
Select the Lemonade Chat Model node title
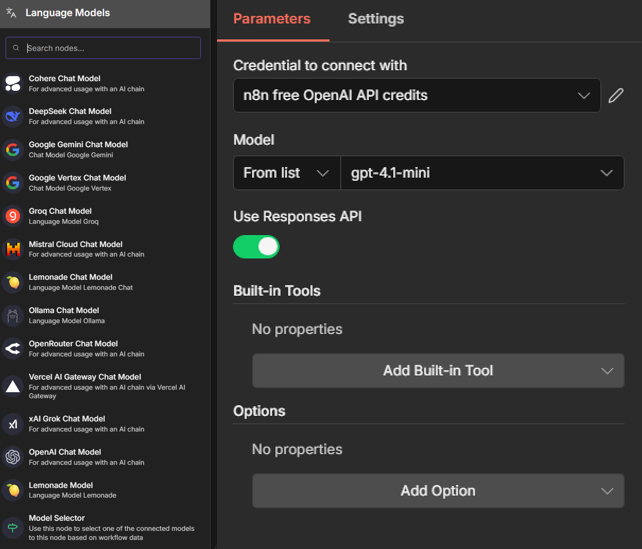coord(70,277)
